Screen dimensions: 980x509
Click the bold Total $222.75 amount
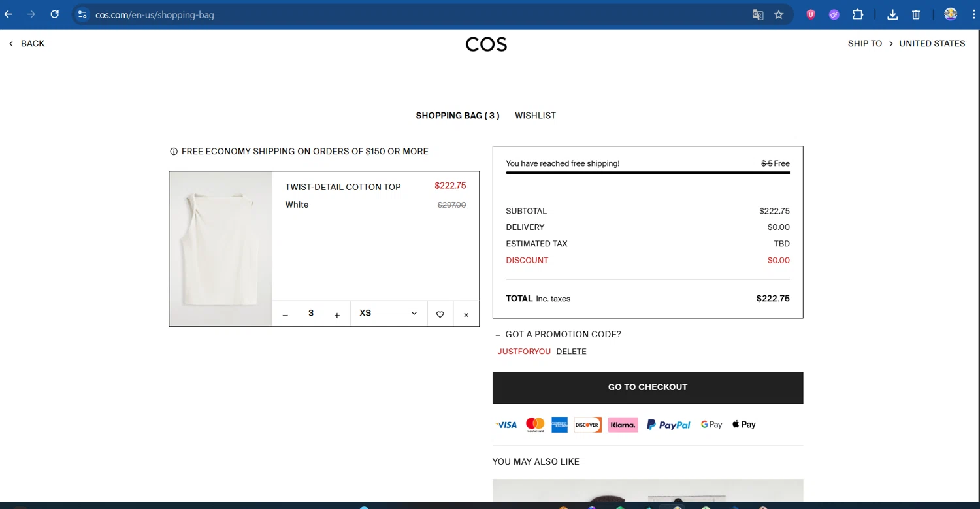pos(773,299)
